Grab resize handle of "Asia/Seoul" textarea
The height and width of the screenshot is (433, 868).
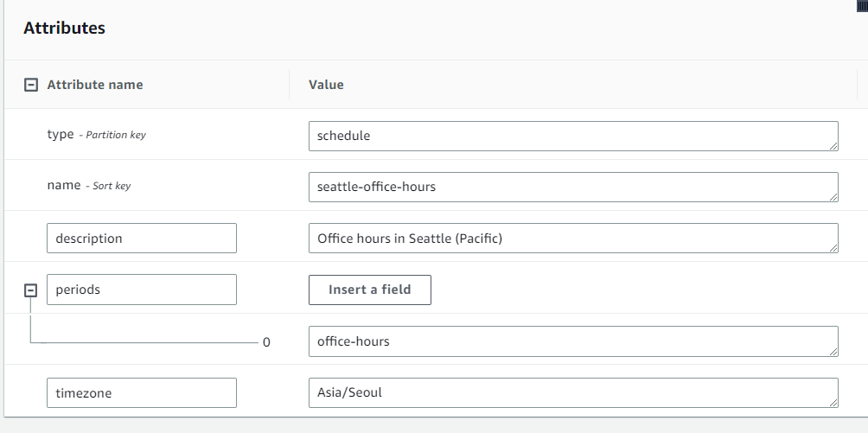(x=833, y=402)
